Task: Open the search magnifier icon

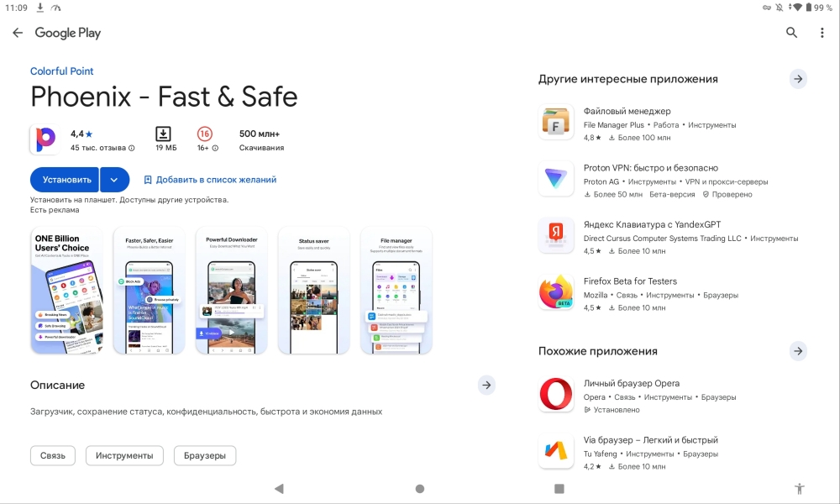Action: (x=791, y=33)
